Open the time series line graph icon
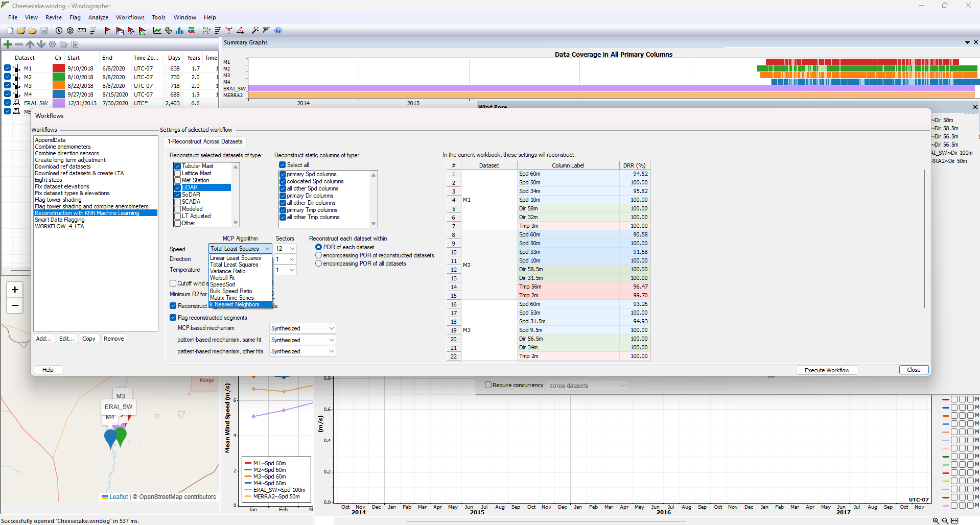Screen dimensions: 980x525 pos(157,30)
